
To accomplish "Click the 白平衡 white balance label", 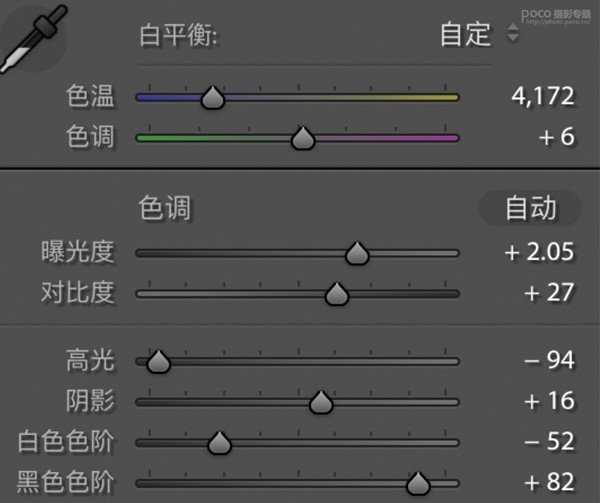I will point(178,35).
